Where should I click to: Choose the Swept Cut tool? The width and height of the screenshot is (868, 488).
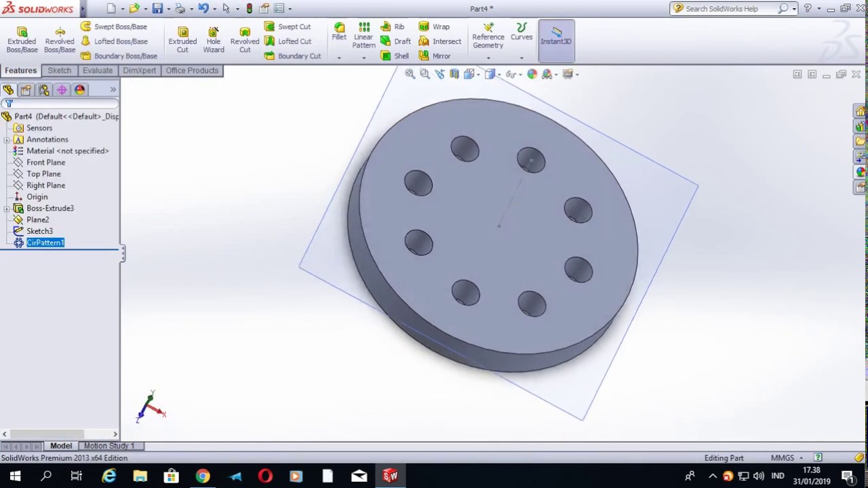287,26
